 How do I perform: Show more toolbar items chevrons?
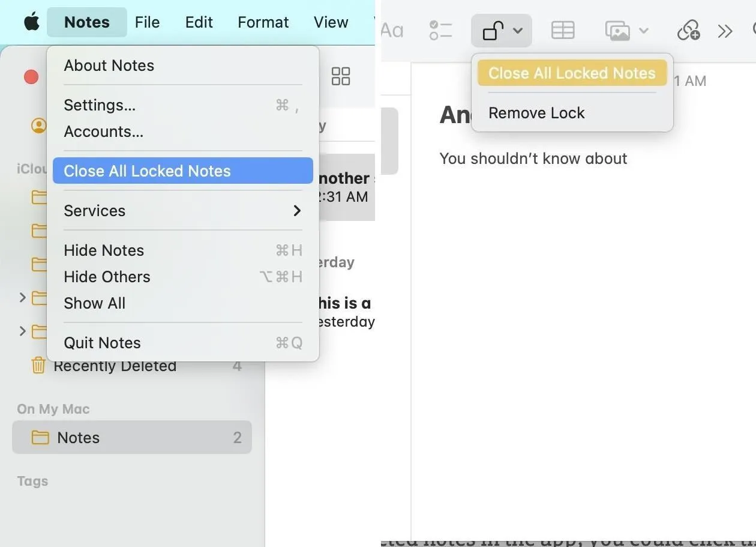[x=725, y=31]
